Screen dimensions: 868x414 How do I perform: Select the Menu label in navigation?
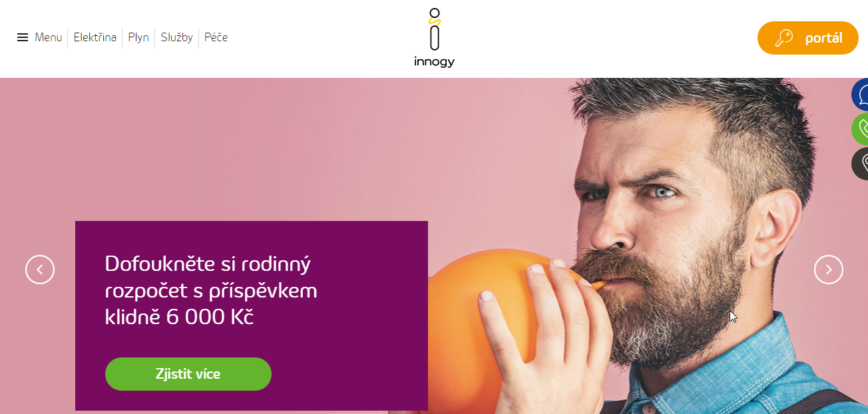tap(49, 38)
